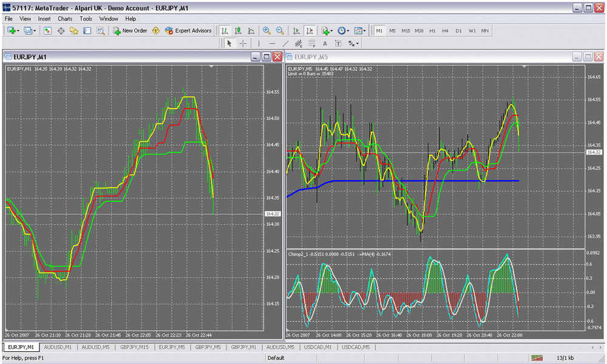Click the Default profile status entry

tap(276, 358)
